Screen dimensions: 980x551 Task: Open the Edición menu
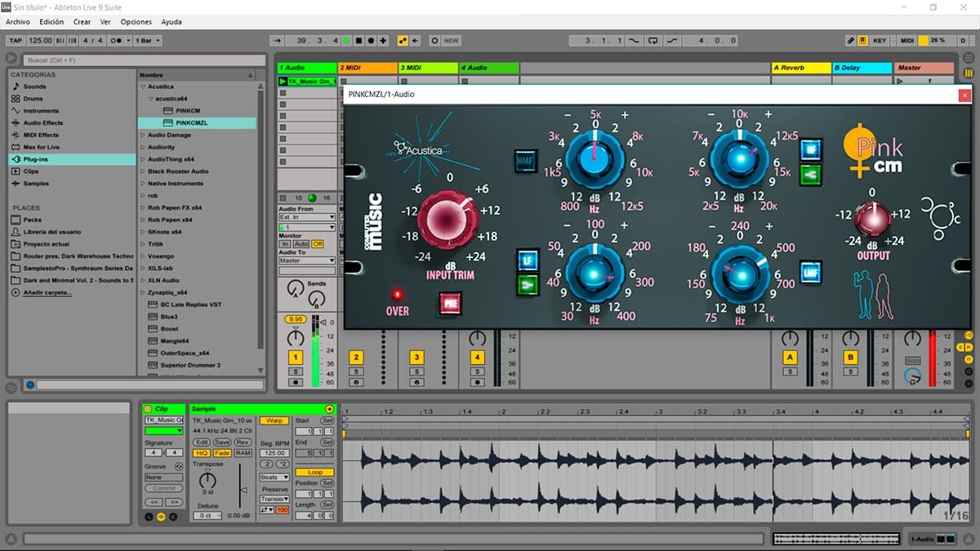51,22
